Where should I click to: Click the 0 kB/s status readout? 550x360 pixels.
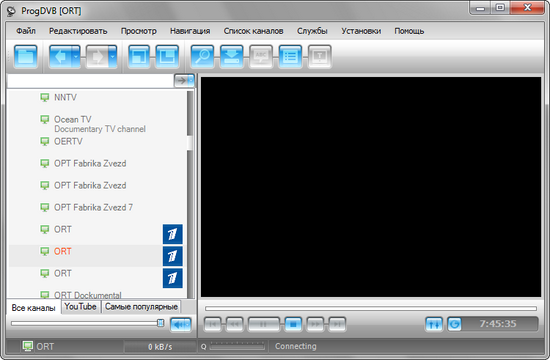click(160, 347)
